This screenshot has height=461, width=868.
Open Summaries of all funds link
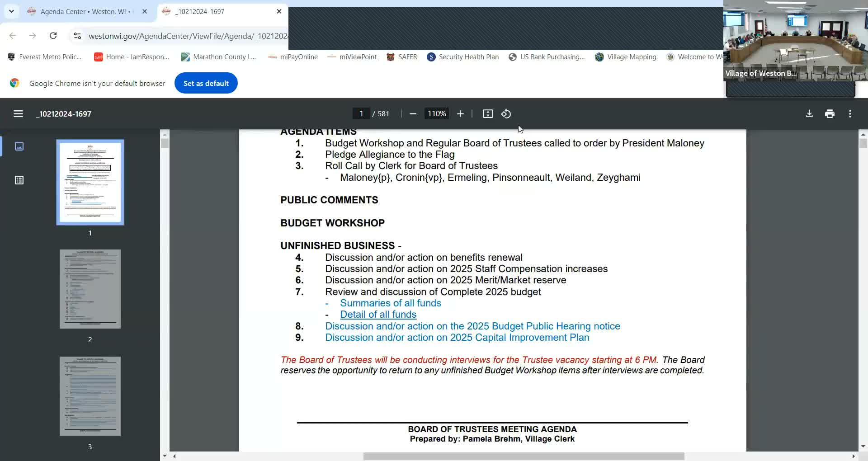point(391,303)
